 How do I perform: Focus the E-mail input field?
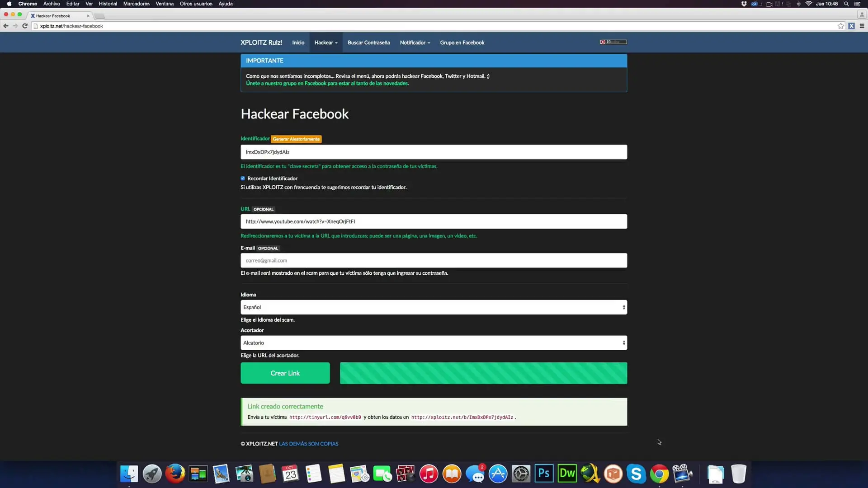coord(434,261)
